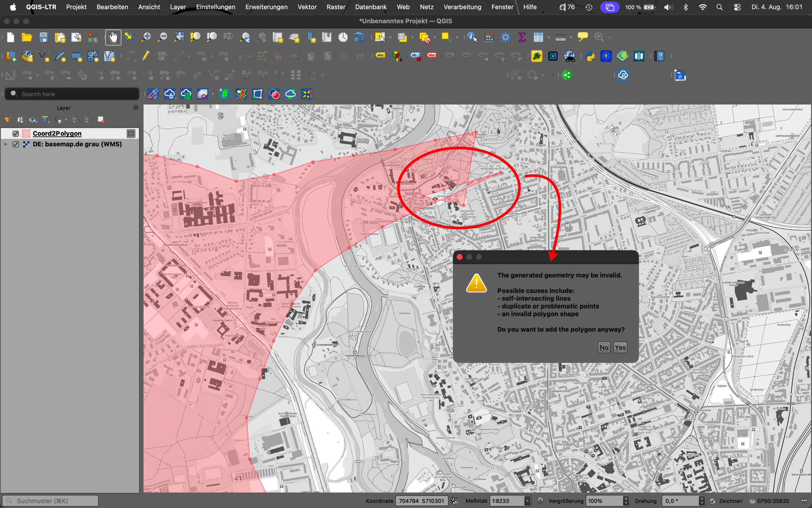
Task: Open the Erweiterungen menu
Action: 266,7
